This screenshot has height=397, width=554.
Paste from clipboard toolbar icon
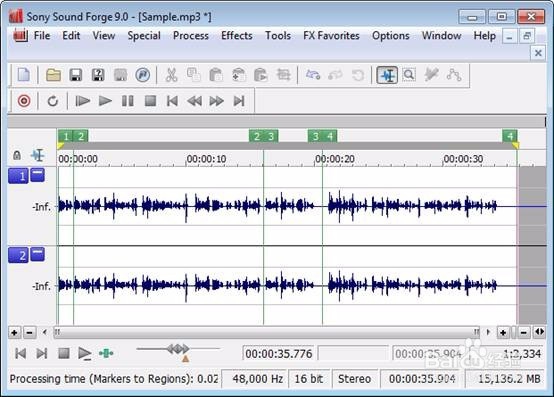point(216,75)
